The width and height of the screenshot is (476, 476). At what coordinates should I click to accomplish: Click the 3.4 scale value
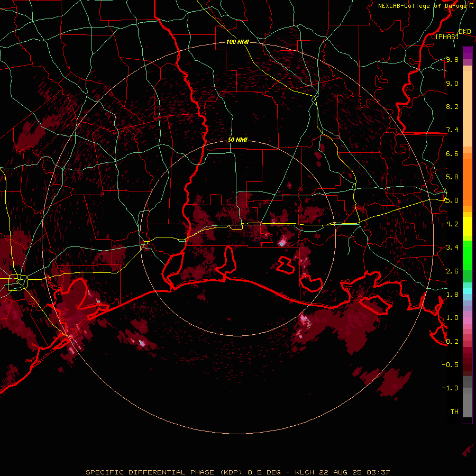pos(452,248)
